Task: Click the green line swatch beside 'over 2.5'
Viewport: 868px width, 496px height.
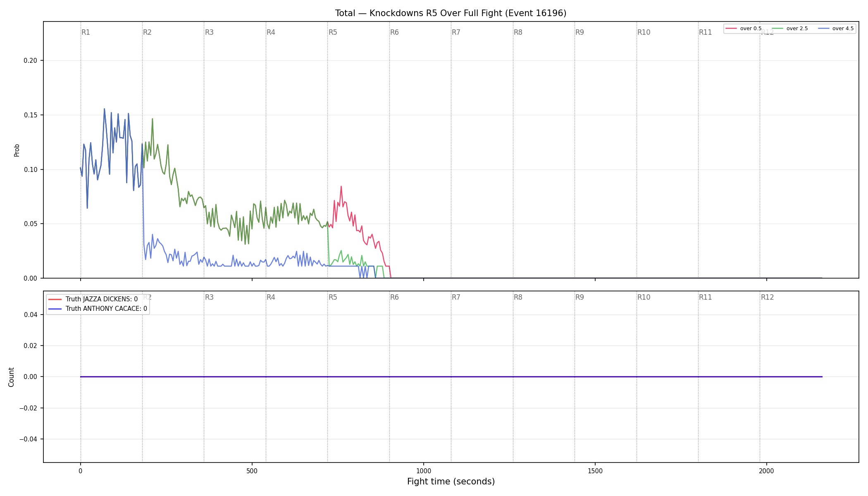Action: pos(777,29)
